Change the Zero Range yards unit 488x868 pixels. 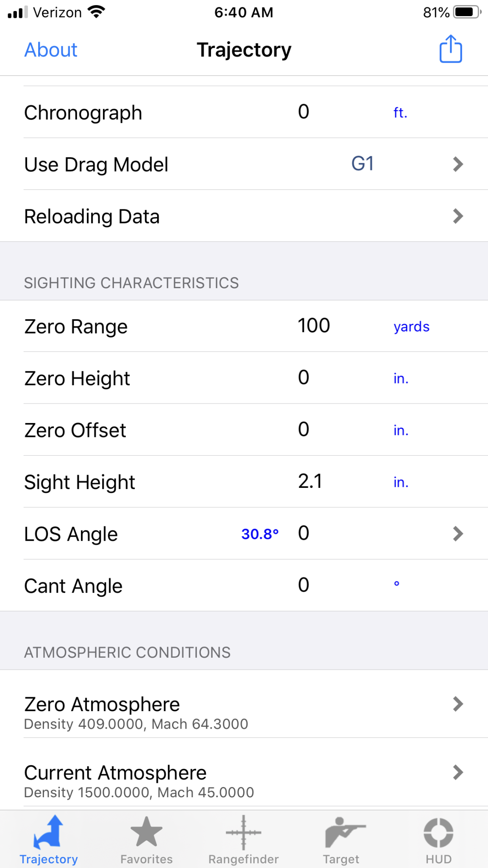click(x=411, y=327)
